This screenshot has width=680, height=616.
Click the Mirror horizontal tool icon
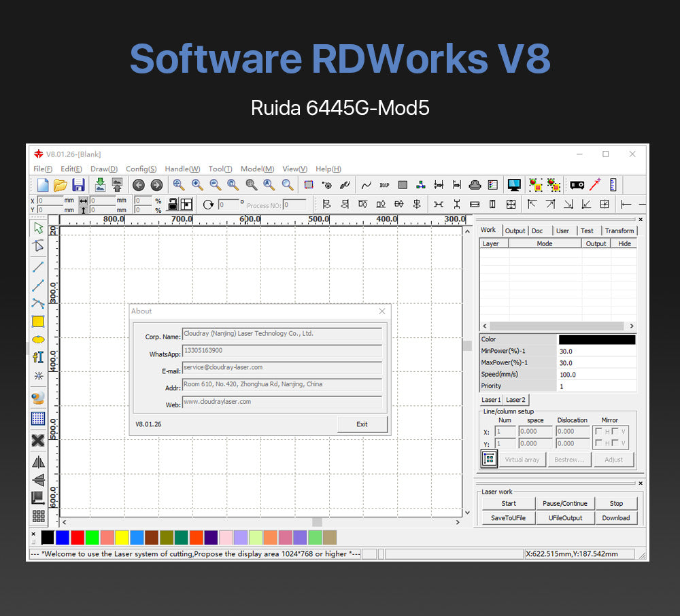point(38,462)
